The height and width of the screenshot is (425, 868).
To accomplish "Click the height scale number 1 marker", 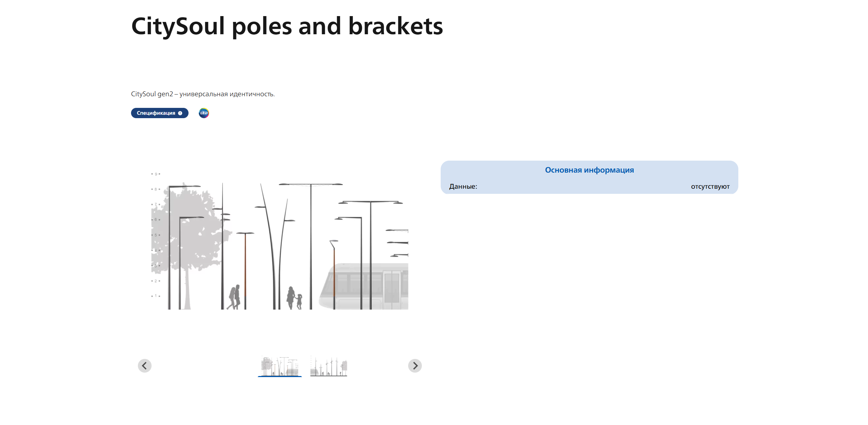I will [x=156, y=296].
